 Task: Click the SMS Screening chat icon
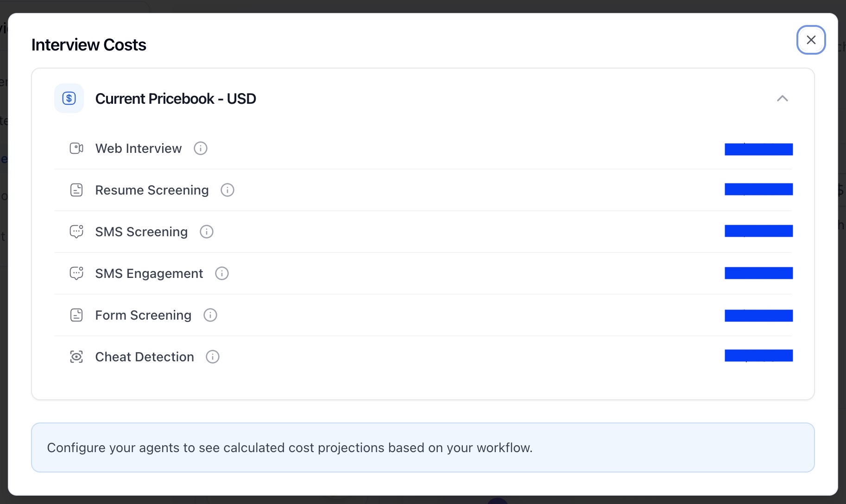(x=76, y=232)
